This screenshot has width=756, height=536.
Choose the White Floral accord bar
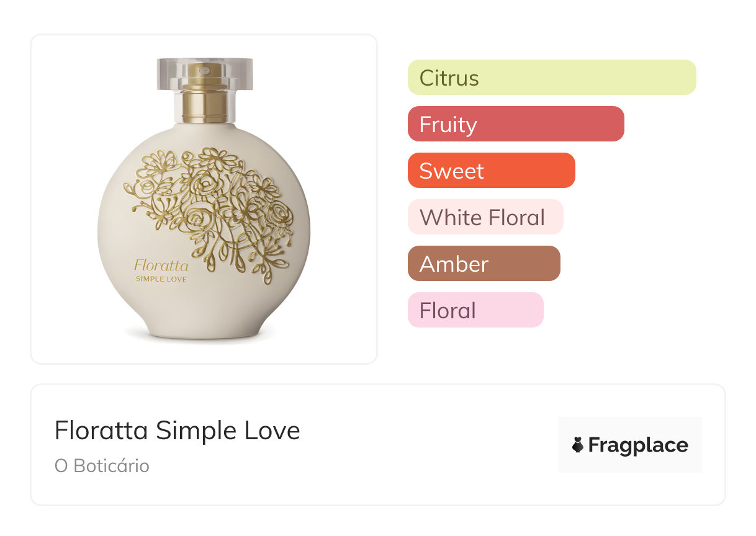(485, 217)
